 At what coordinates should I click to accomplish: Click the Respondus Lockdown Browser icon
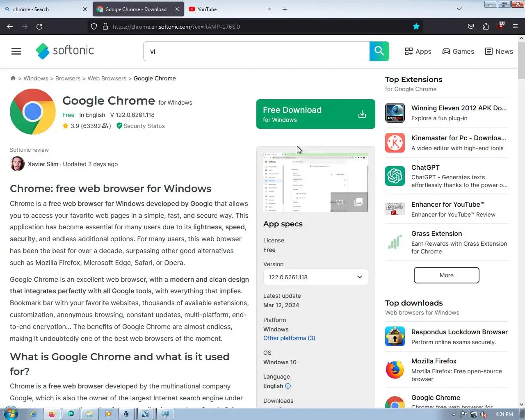click(x=395, y=336)
